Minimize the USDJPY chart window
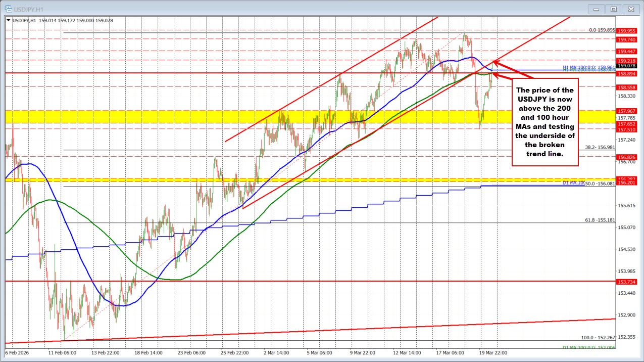The image size is (644, 362). click(596, 9)
